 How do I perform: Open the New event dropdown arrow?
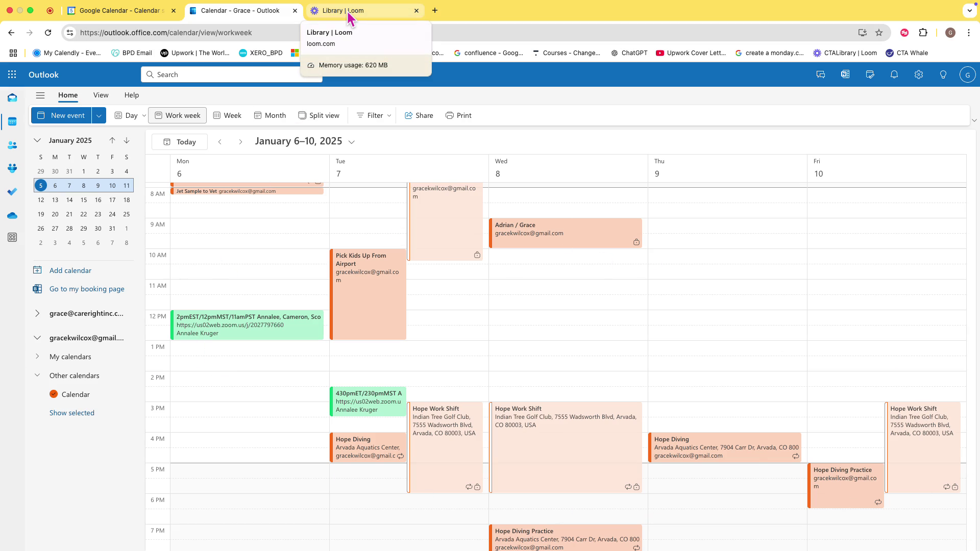click(x=99, y=115)
